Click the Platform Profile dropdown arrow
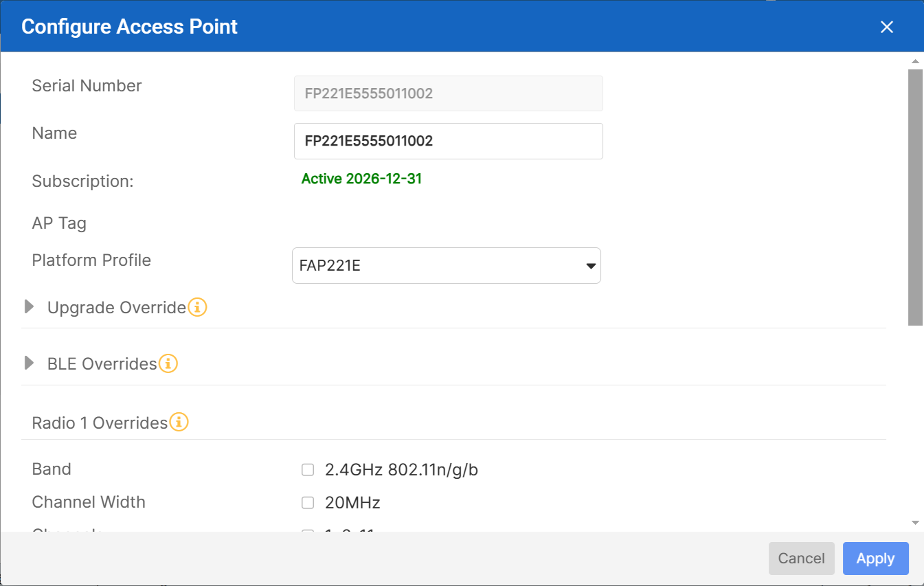Screen dimensions: 924x586 click(590, 266)
